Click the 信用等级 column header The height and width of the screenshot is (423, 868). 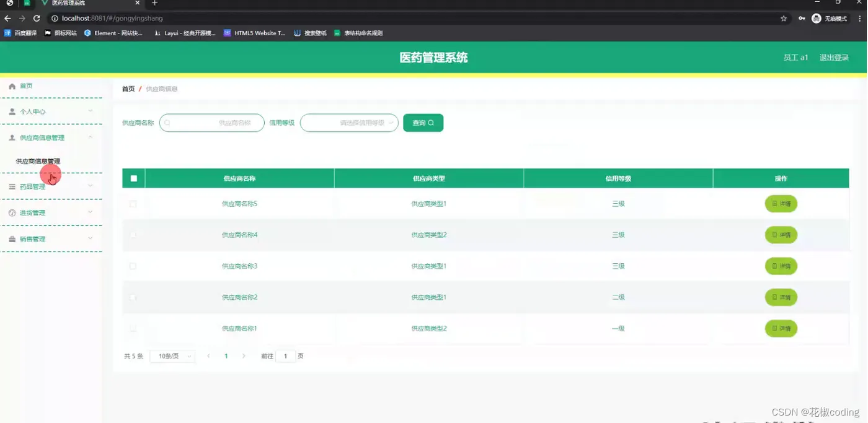(x=618, y=178)
